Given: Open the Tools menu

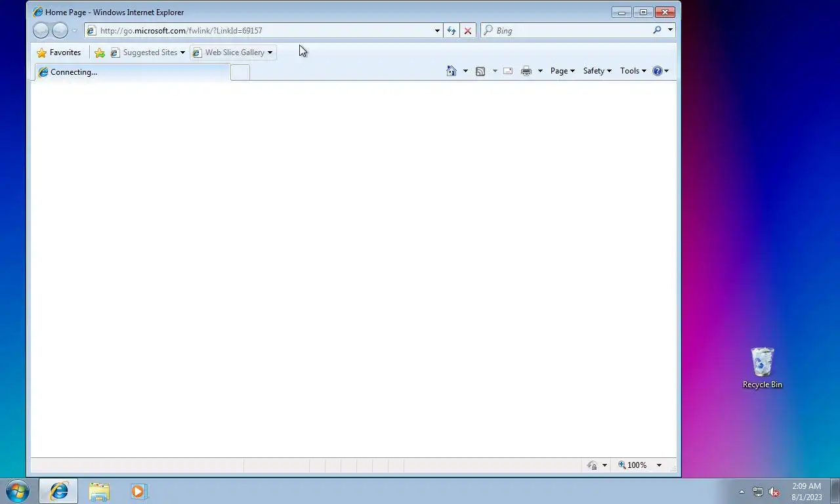Looking at the screenshot, I should point(633,71).
